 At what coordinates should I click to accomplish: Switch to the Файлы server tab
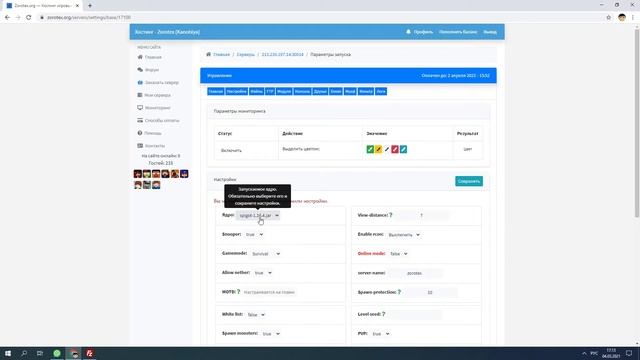point(256,91)
